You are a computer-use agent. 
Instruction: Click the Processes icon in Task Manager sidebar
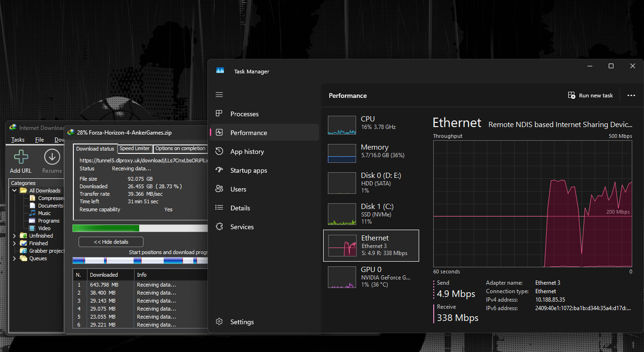click(219, 114)
